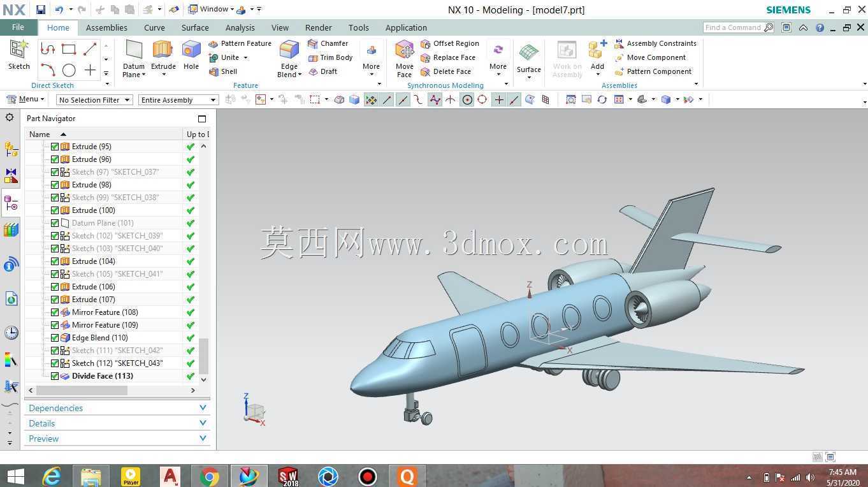
Task: Open the Move Face tool
Action: pos(405,59)
